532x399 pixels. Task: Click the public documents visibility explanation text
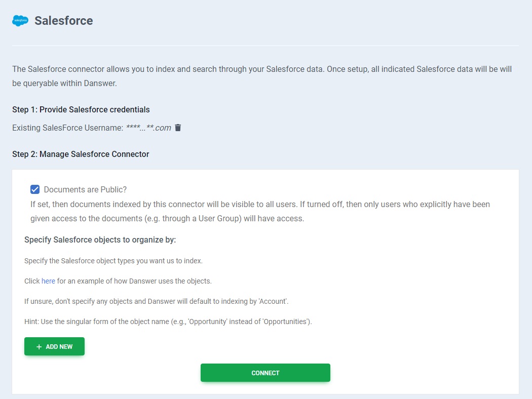coord(260,212)
